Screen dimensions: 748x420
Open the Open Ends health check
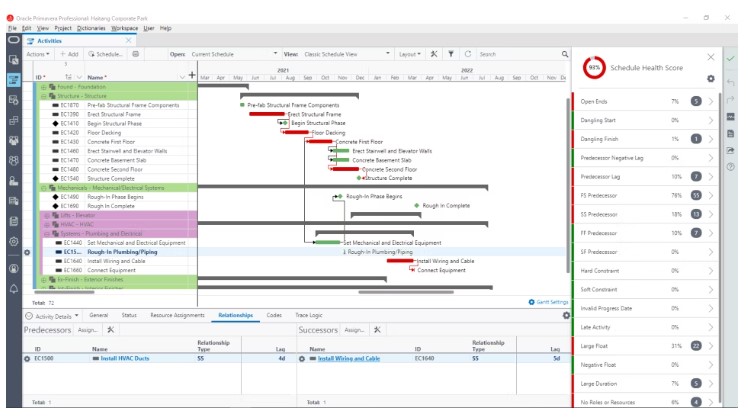tap(646, 101)
